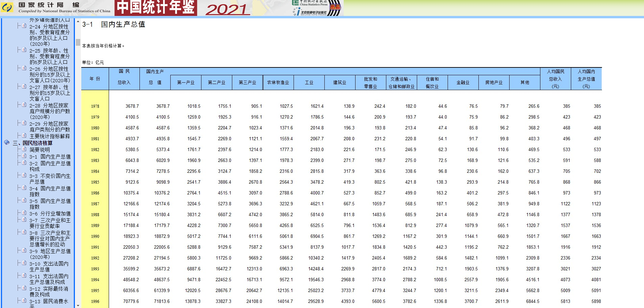Image resolution: width=644 pixels, height=308 pixels.
Task: Select the 三、国民经济核算 chapter heading
Action: 33,143
